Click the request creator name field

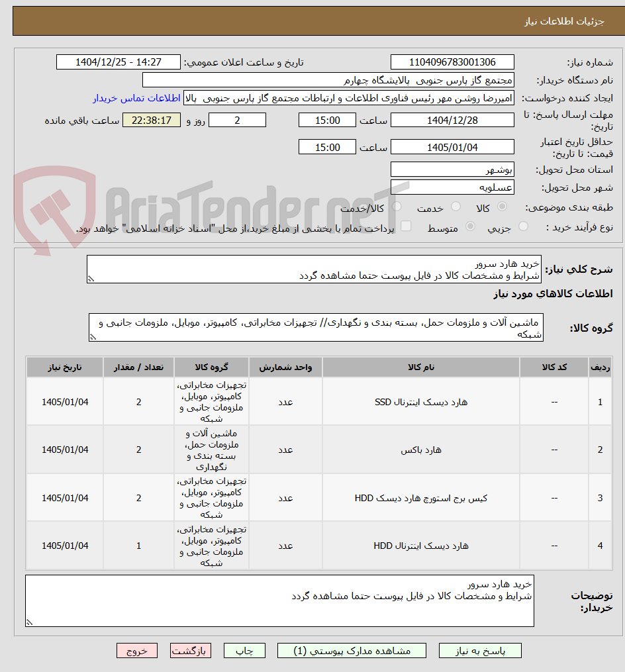coord(349,98)
